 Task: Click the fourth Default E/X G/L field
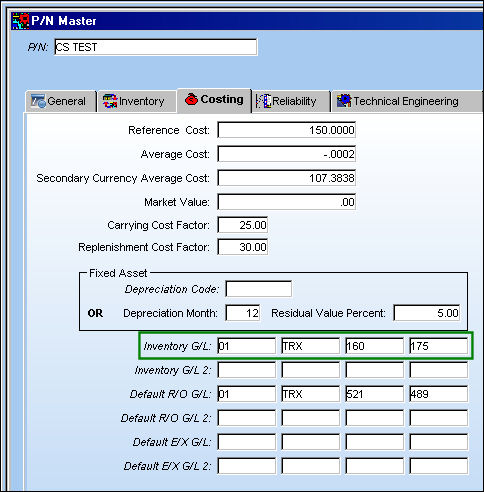(439, 442)
